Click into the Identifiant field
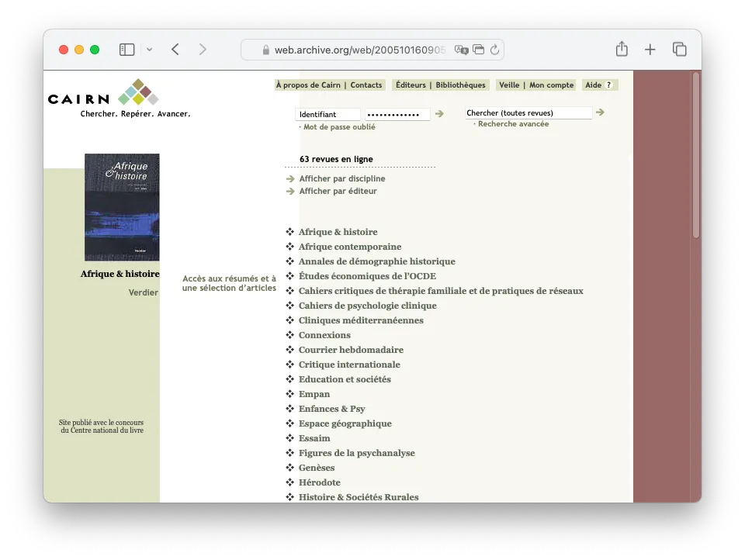Viewport: 745px width, 560px height. click(x=328, y=114)
